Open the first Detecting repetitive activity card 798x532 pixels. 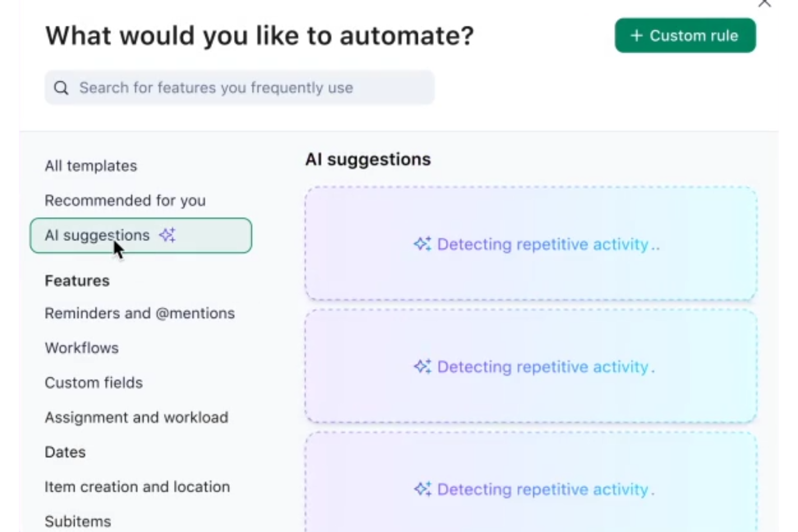[531, 244]
